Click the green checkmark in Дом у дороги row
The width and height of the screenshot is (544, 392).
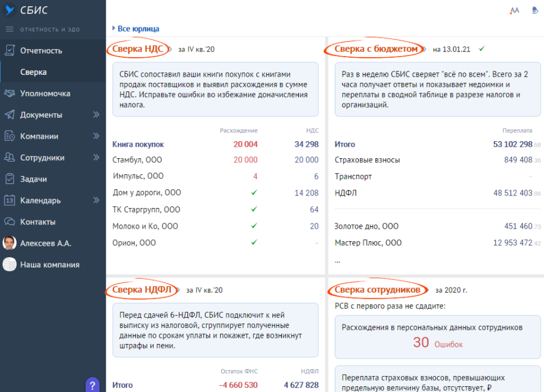pyautogui.click(x=254, y=192)
